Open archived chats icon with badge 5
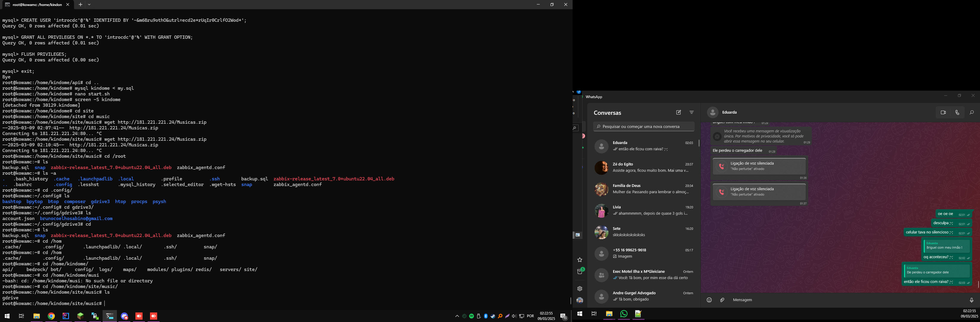 point(580,271)
